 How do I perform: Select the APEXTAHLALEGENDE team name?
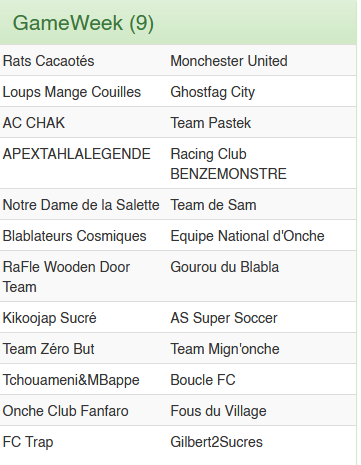tap(77, 154)
